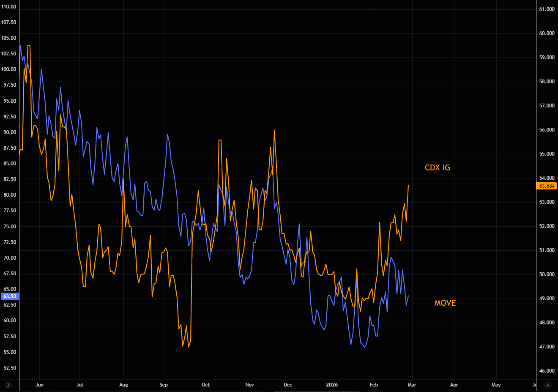Click the Z button in bottom-left corner
This screenshot has width=558, height=392.
pyautogui.click(x=8, y=385)
